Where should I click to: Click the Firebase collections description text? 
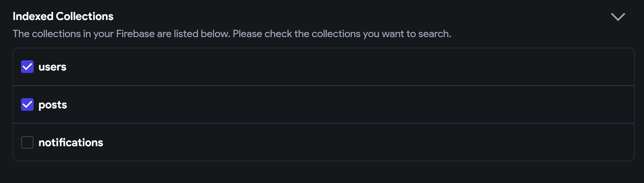click(x=232, y=34)
